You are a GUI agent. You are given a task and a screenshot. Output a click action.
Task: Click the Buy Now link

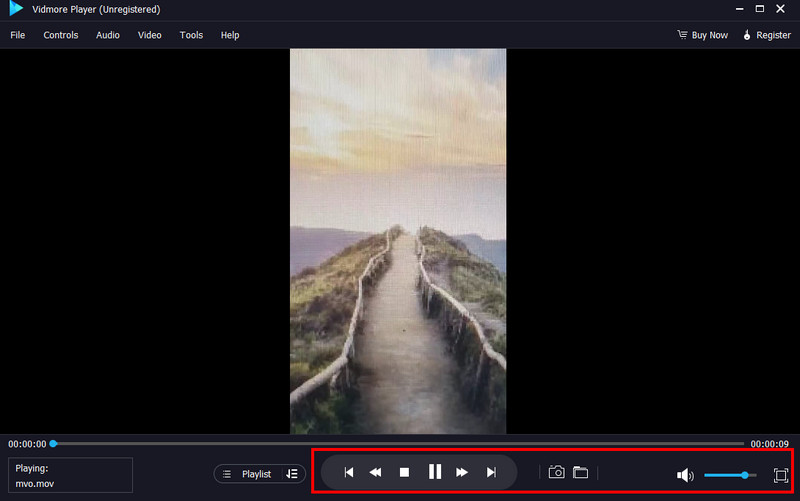click(x=709, y=35)
